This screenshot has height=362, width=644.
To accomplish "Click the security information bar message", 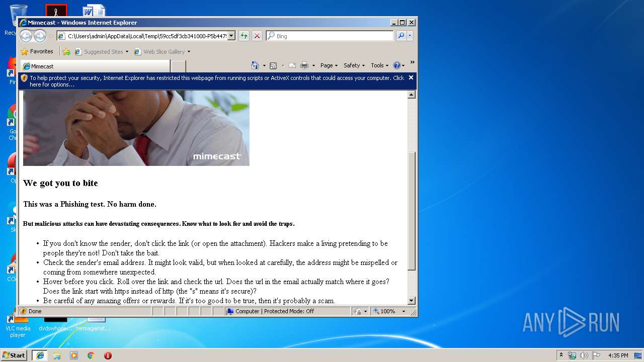I will [x=216, y=81].
